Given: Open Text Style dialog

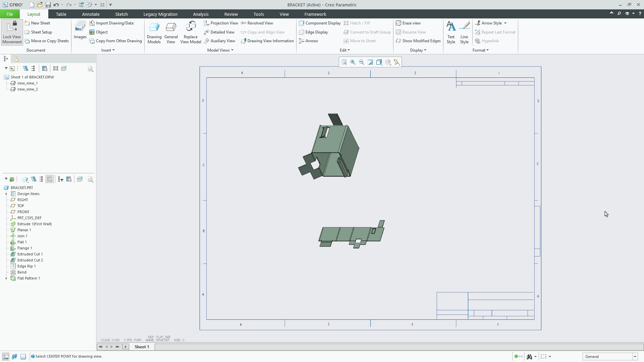Looking at the screenshot, I should click(x=451, y=33).
